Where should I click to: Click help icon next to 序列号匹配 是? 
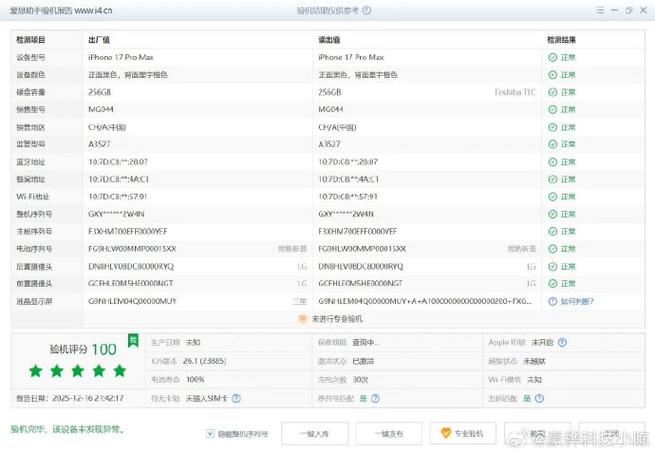tap(375, 398)
